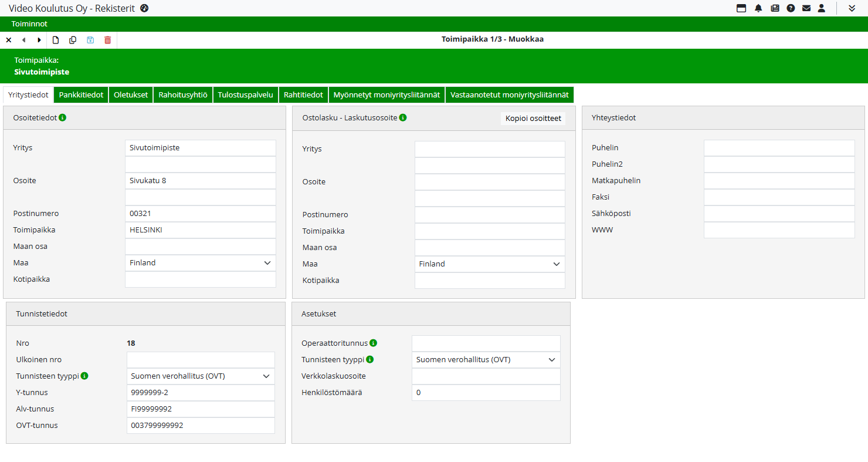Create new record with blank page icon
868x462 pixels.
tap(56, 40)
